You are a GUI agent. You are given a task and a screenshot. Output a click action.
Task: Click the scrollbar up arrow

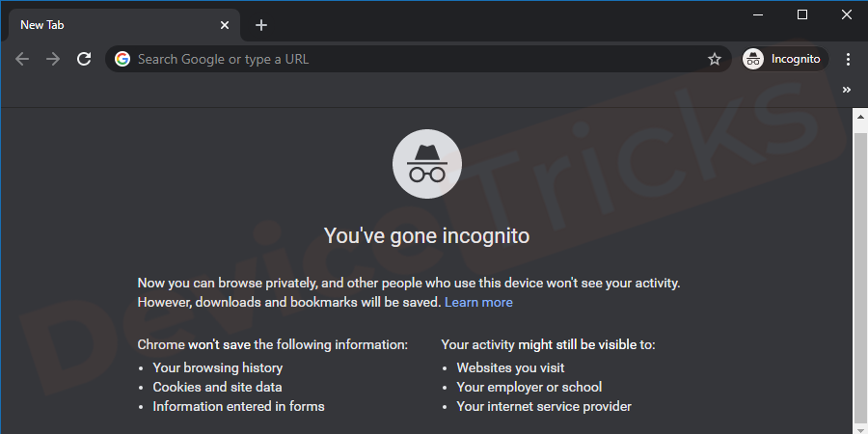860,117
